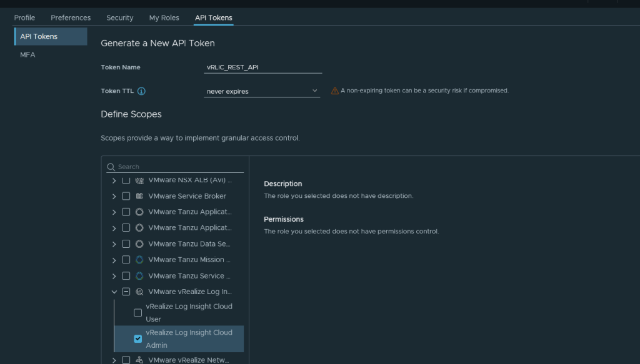Click the VMware vRealize Log Insight icon
The height and width of the screenshot is (364, 640).
click(x=139, y=292)
